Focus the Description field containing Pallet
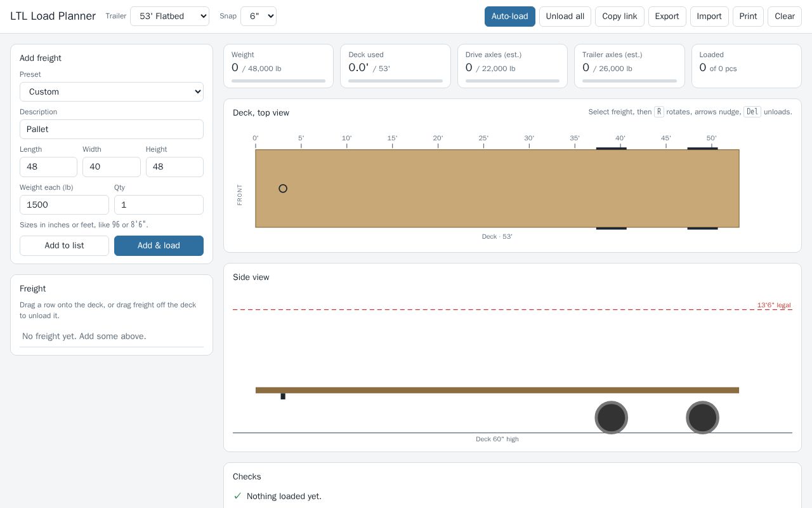 point(112,129)
